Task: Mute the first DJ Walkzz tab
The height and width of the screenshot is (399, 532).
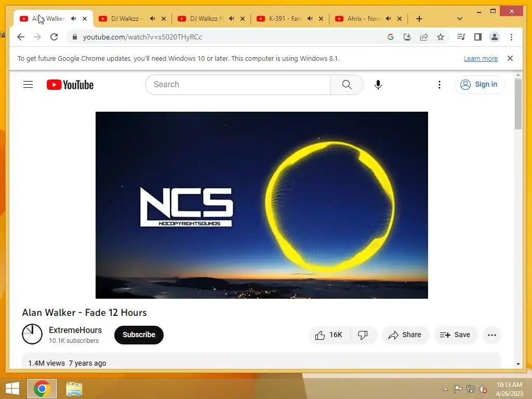Action: 152,19
